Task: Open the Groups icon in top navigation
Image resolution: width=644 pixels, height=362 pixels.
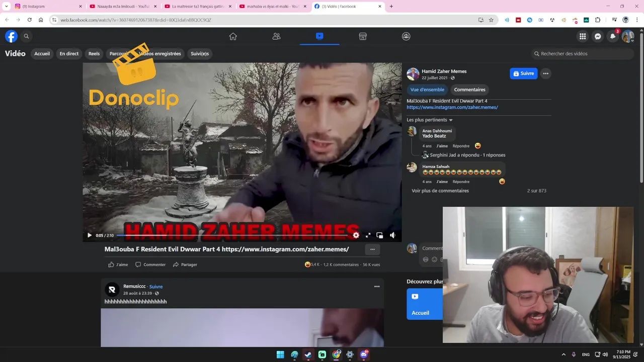Action: tap(406, 36)
